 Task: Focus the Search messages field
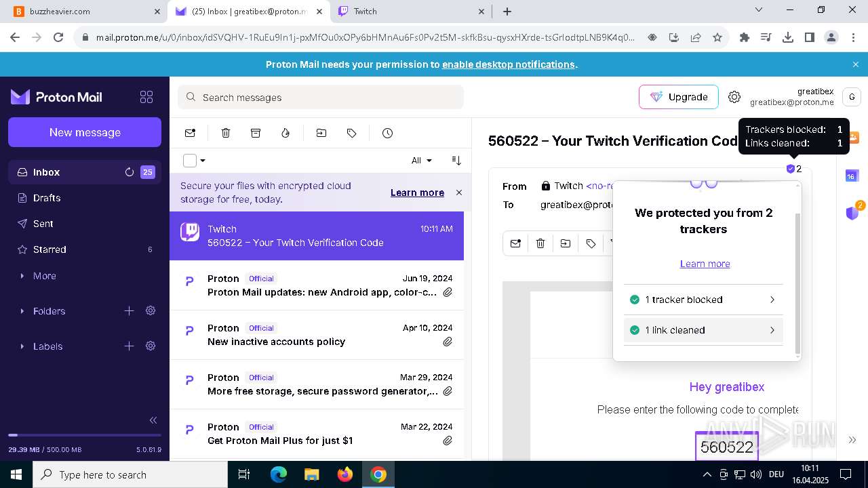tap(321, 98)
